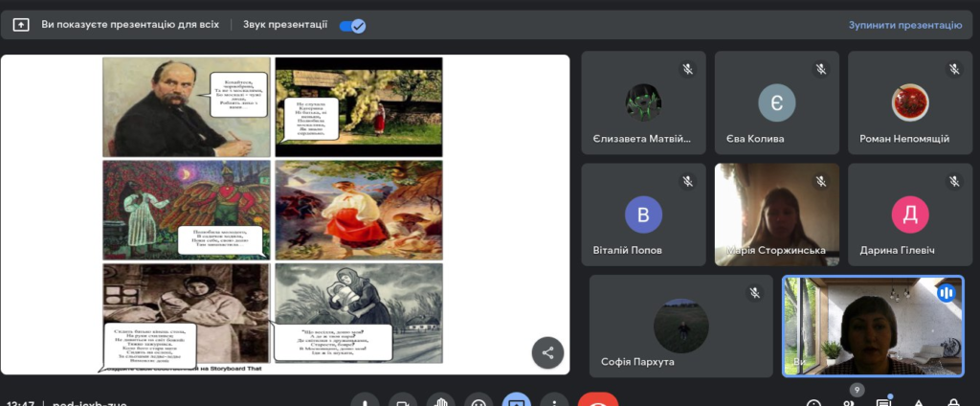Click the Є avatar of Єва Колива
Image resolution: width=980 pixels, height=406 pixels.
click(777, 102)
